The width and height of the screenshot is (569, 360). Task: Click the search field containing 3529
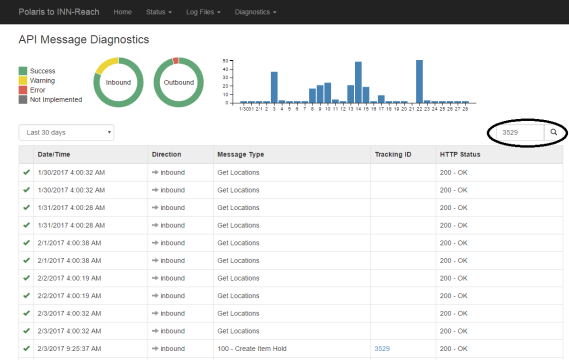(520, 132)
